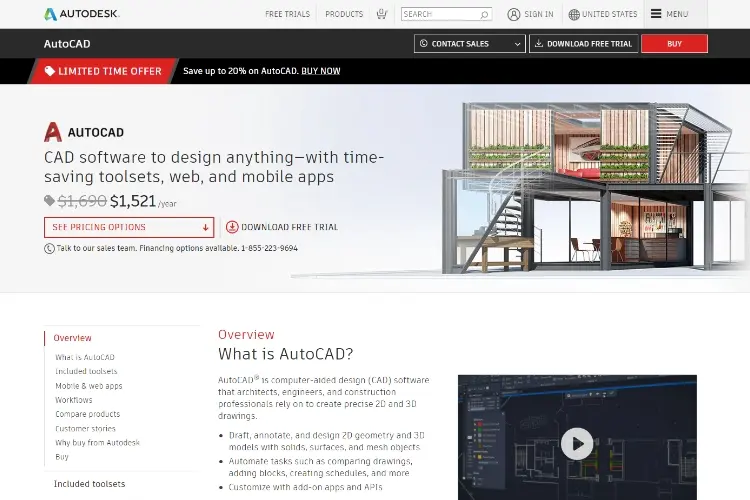Open the bold 'Included toolsets' sidebar section
The width and height of the screenshot is (750, 500).
click(89, 484)
